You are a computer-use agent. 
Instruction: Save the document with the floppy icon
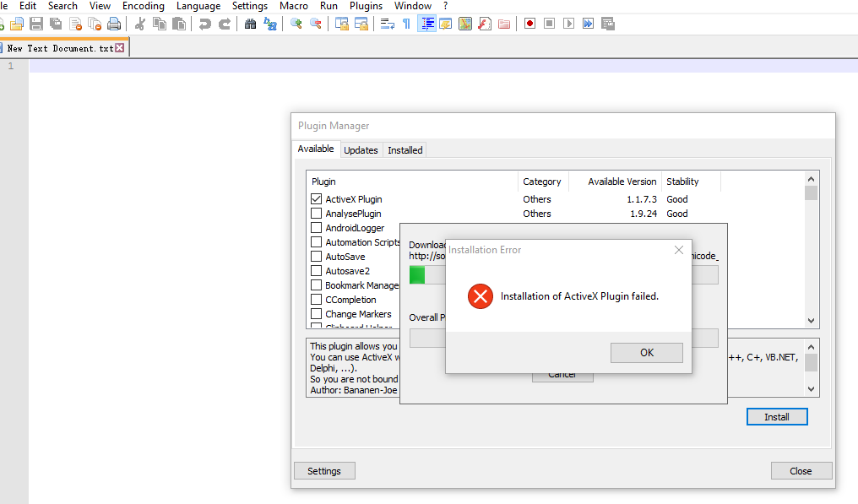(x=36, y=24)
